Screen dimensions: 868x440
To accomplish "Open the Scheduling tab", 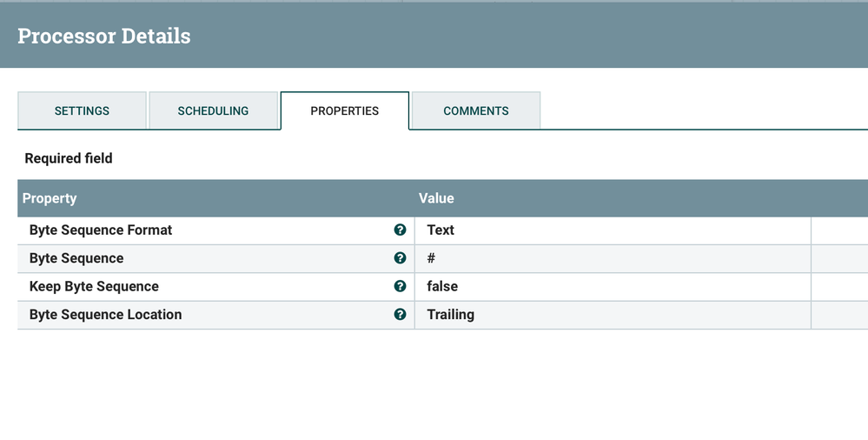I will point(213,110).
